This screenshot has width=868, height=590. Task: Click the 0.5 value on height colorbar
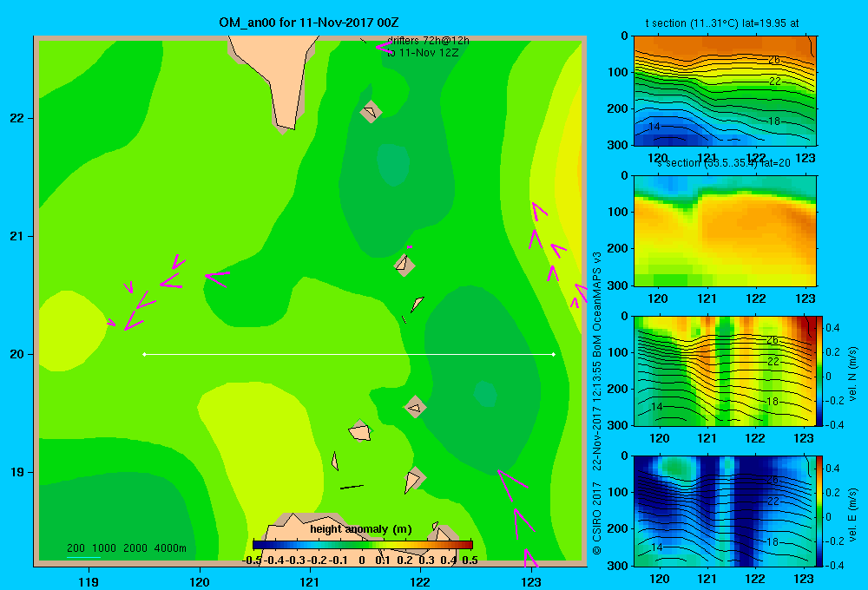pyautogui.click(x=470, y=560)
